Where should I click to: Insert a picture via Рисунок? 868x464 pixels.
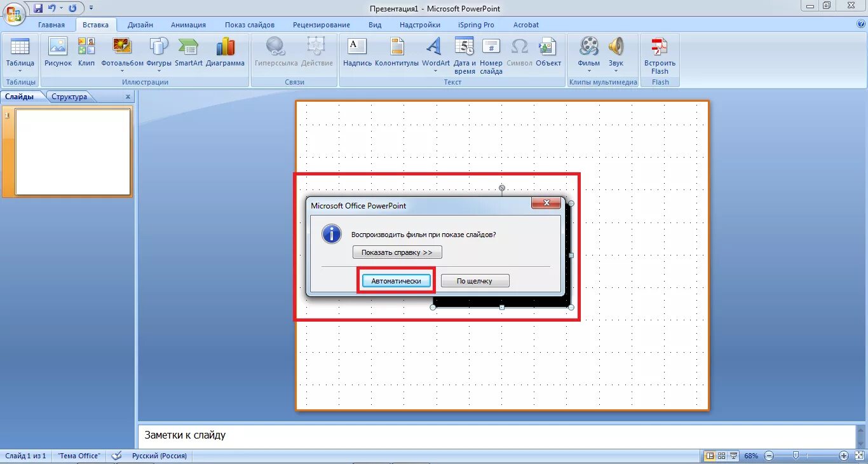(x=57, y=55)
